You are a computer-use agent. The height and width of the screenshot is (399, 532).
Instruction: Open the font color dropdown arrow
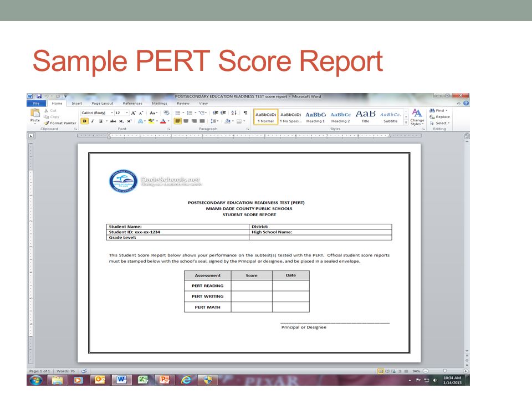tap(168, 121)
